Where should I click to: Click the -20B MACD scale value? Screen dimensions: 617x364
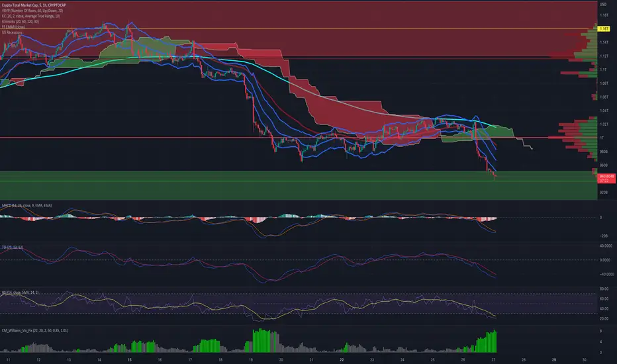coord(603,236)
